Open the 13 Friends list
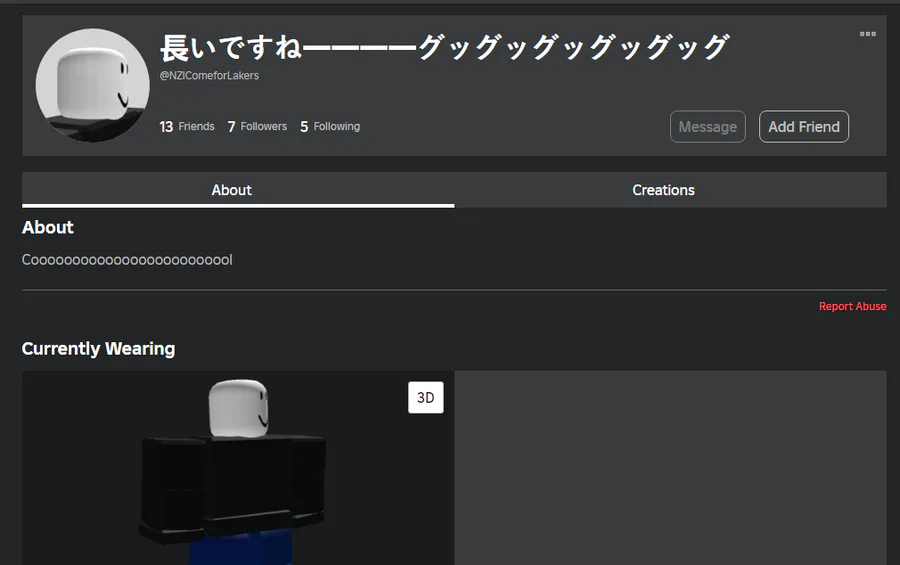The image size is (900, 565). pyautogui.click(x=187, y=126)
